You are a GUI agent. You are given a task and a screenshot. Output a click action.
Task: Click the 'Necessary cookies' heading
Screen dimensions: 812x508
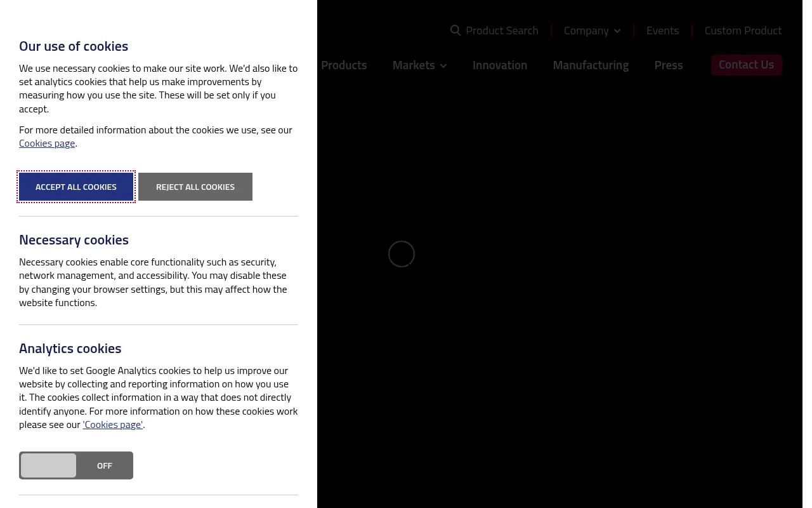(74, 239)
